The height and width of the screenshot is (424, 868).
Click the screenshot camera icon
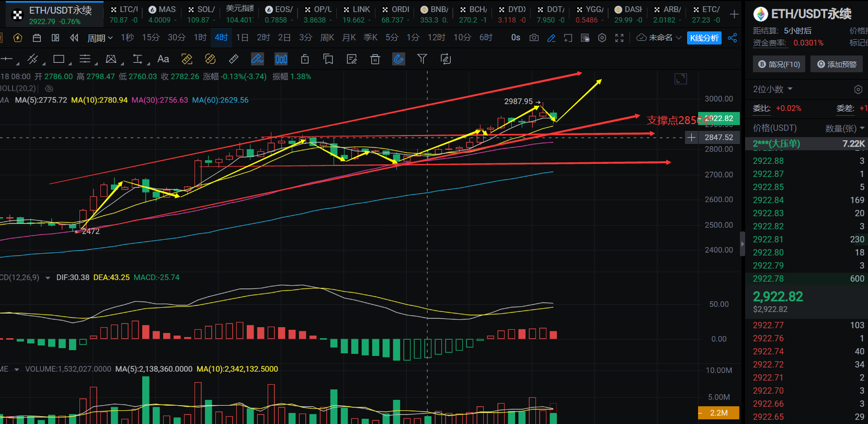click(x=534, y=38)
